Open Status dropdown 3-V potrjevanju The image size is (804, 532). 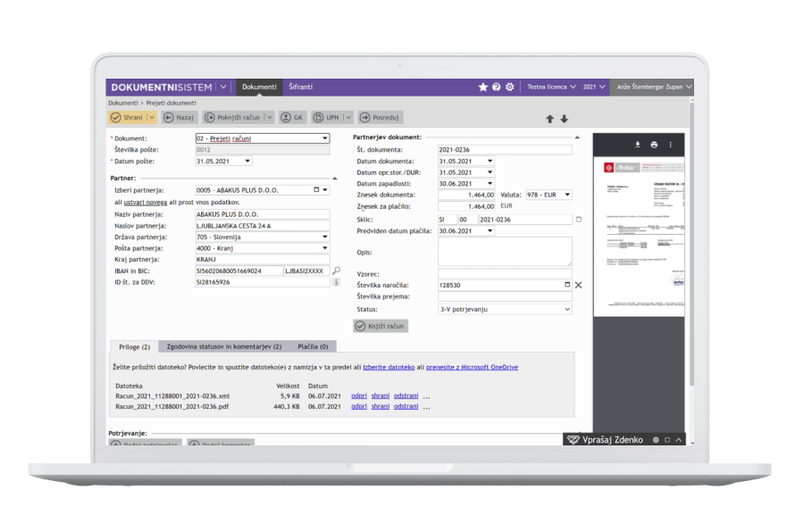coord(505,309)
